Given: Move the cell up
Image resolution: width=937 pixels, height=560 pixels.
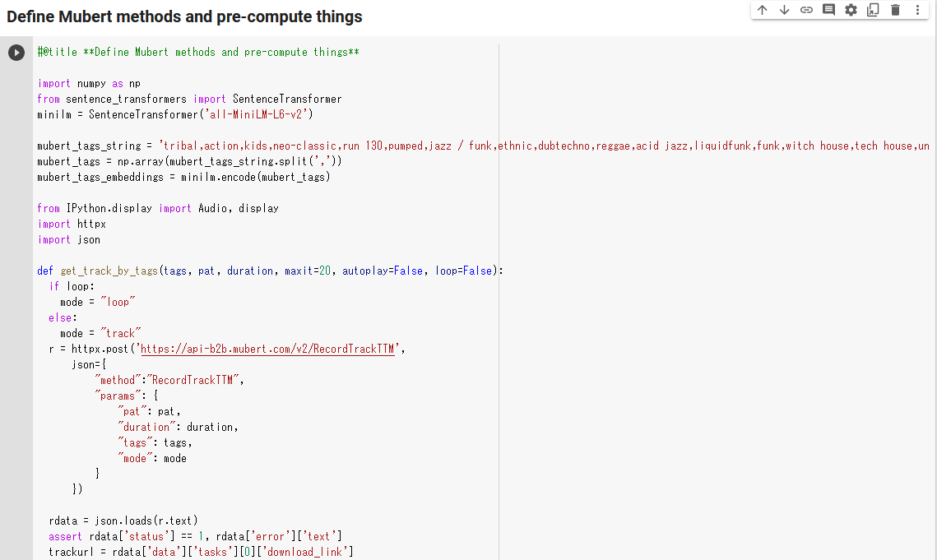Looking at the screenshot, I should click(x=763, y=10).
